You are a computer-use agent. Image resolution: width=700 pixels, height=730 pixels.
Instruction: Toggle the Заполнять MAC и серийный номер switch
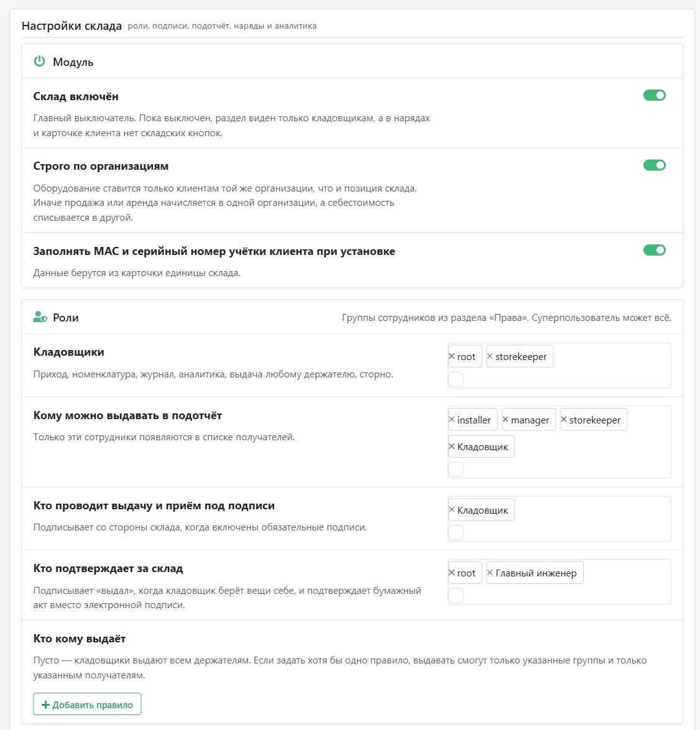click(x=655, y=250)
